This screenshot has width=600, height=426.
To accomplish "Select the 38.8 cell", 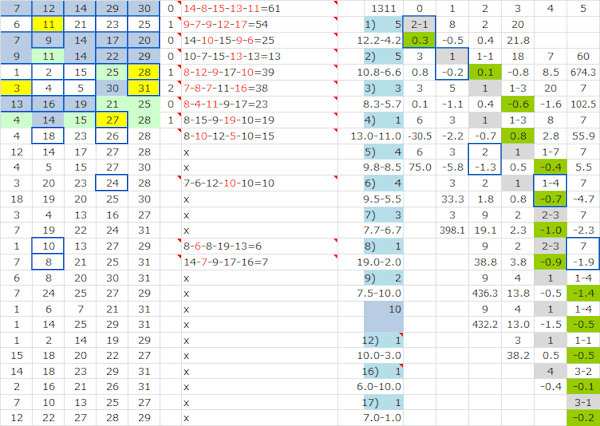I will (x=485, y=262).
